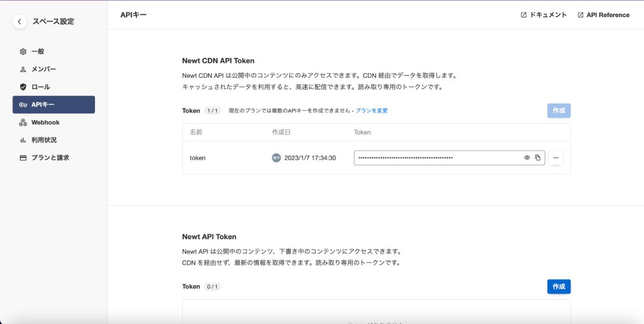Click the gear icon beside 一般
The width and height of the screenshot is (644, 324).
coord(23,51)
